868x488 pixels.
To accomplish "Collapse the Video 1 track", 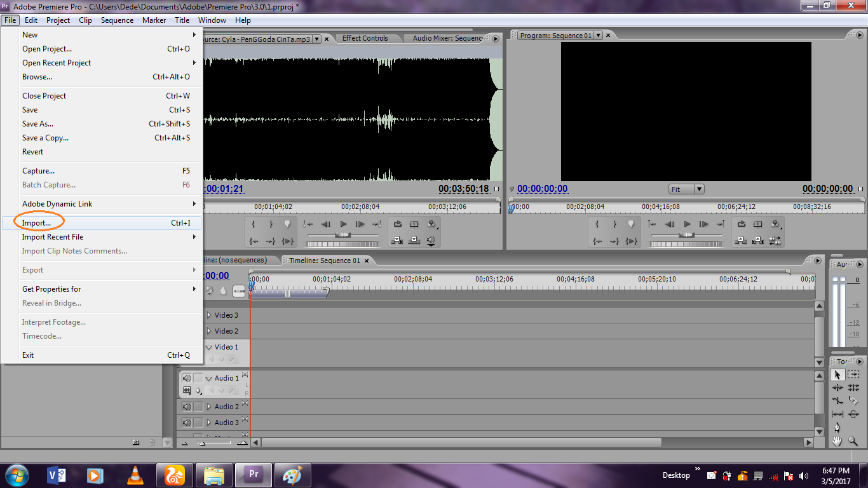I will pos(208,347).
